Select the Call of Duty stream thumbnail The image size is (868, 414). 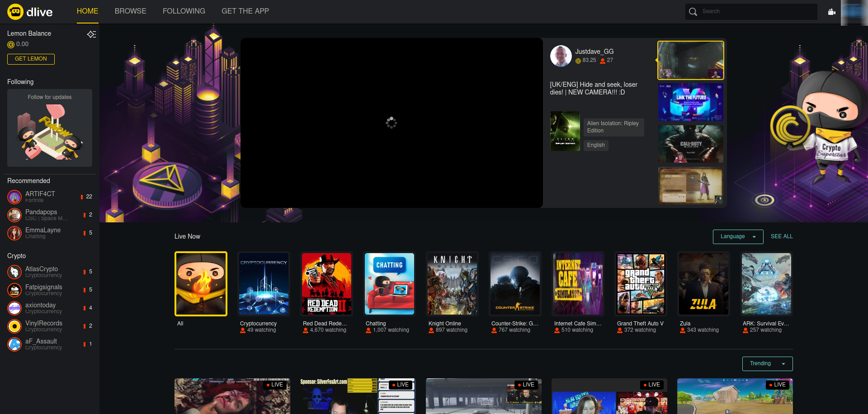690,144
